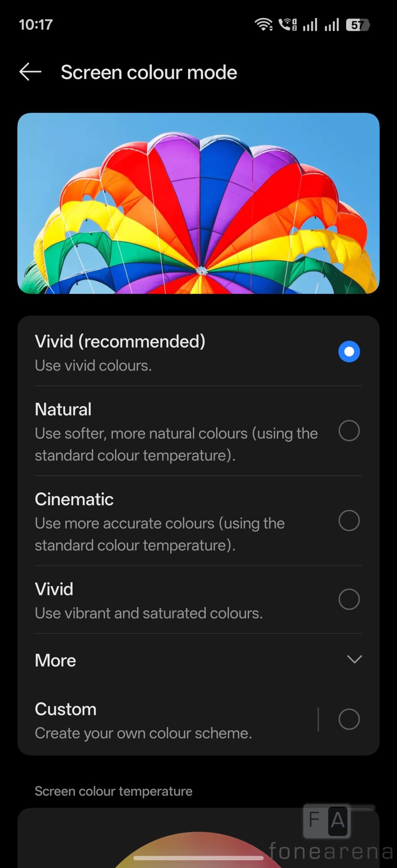Tap the Natural option title
397x868 pixels.
click(63, 409)
